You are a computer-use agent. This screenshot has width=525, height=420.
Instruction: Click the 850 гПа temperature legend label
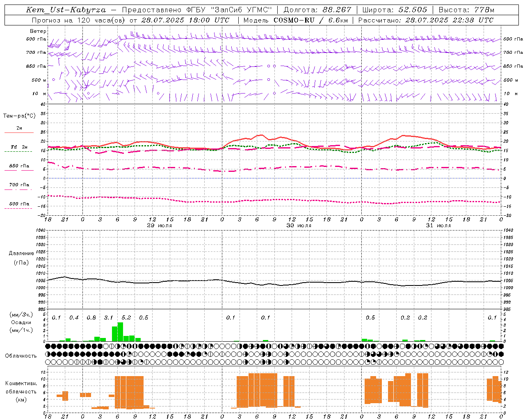click(19, 166)
